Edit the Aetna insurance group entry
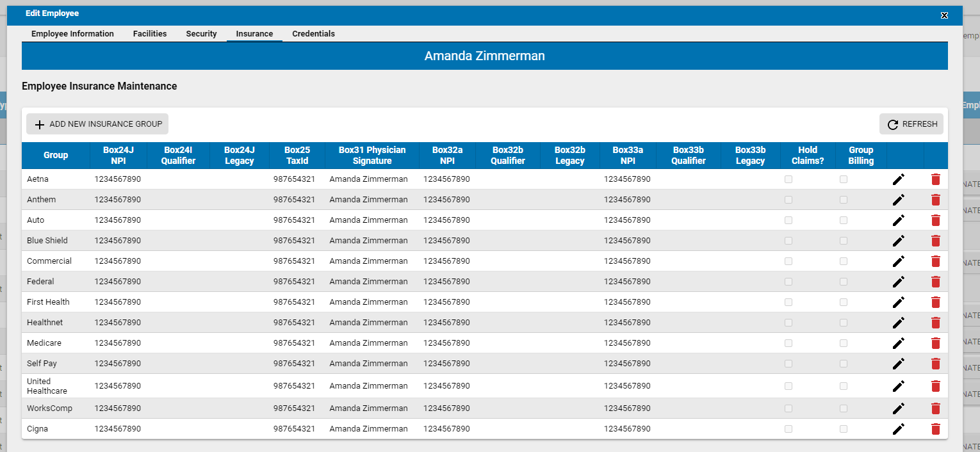The height and width of the screenshot is (452, 980). [898, 179]
